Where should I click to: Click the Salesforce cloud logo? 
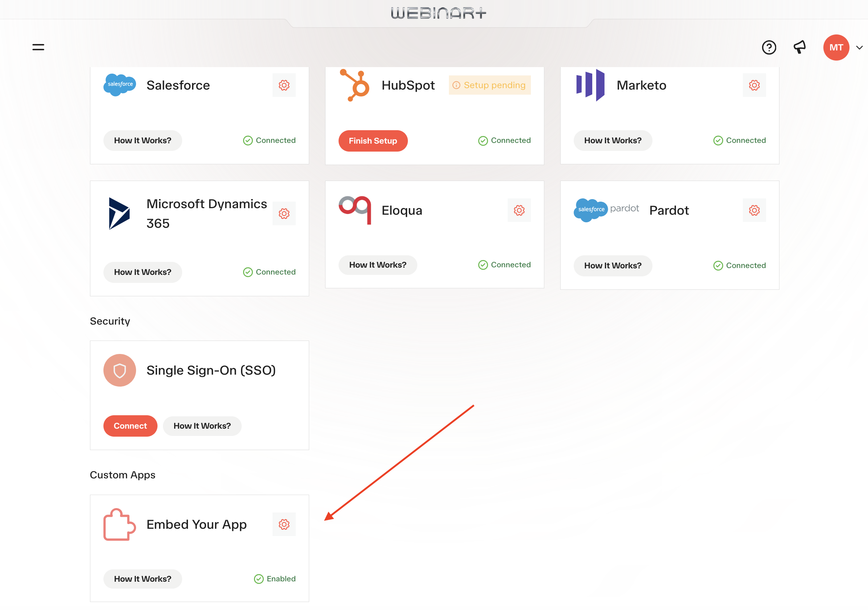119,85
